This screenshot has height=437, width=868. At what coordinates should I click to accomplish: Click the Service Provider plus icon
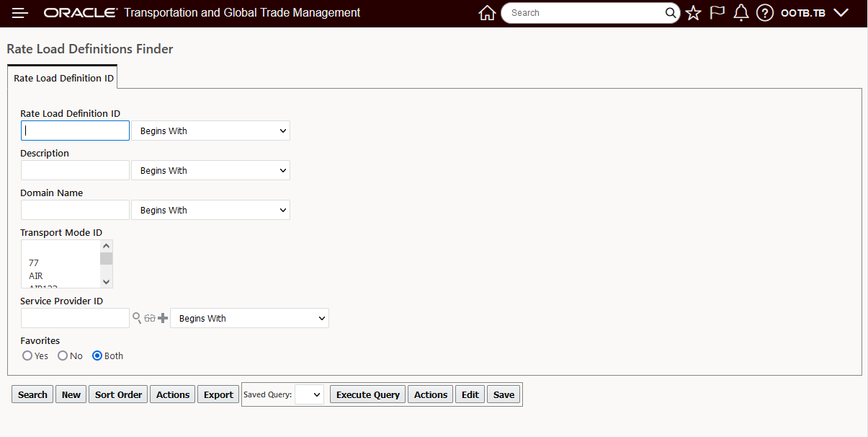point(163,318)
